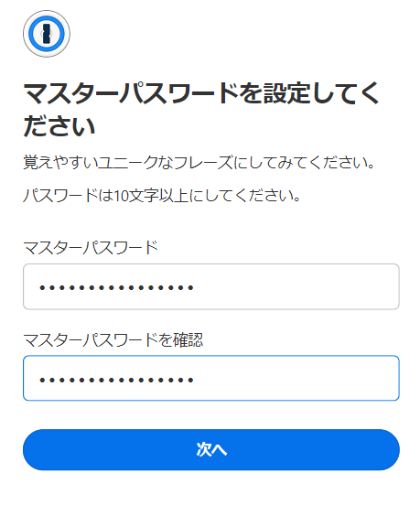The height and width of the screenshot is (505, 420).
Task: Click the 次へ text on the button
Action: click(x=211, y=449)
